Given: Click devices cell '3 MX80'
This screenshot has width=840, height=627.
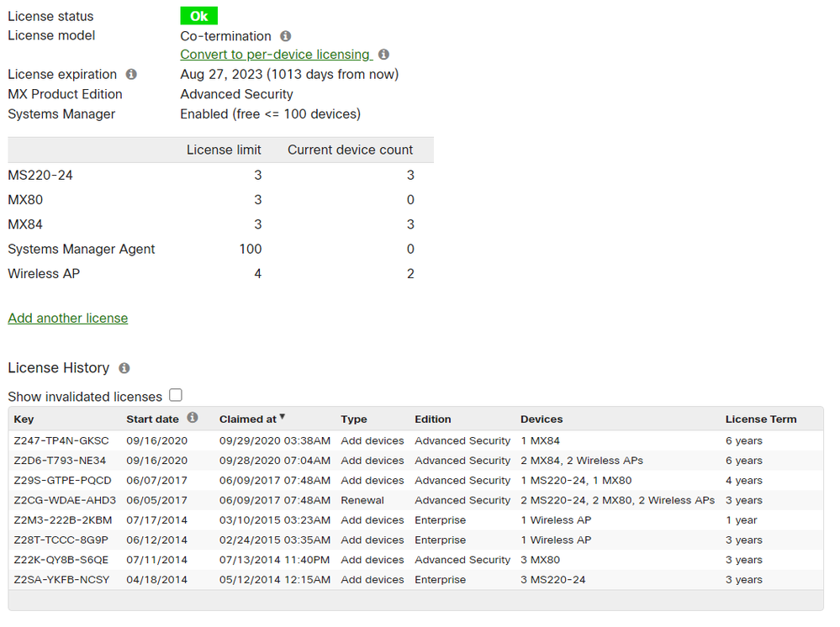Looking at the screenshot, I should (x=541, y=560).
